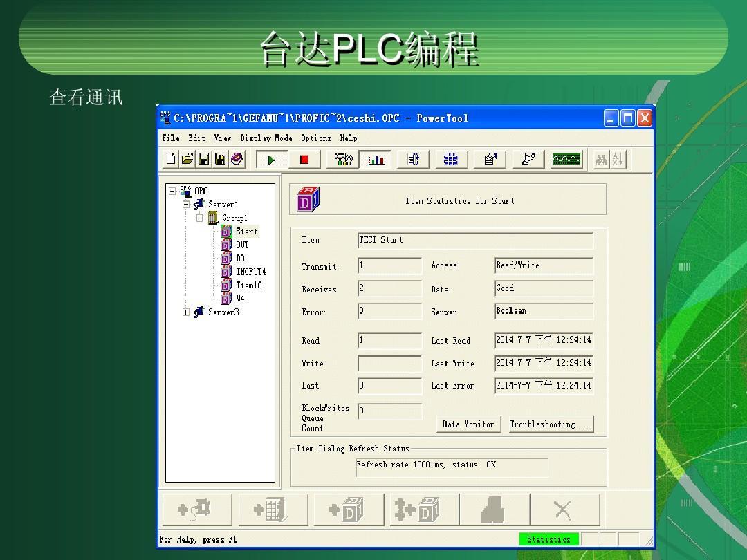Click the Transmit count field
747x560 pixels.
tap(389, 265)
